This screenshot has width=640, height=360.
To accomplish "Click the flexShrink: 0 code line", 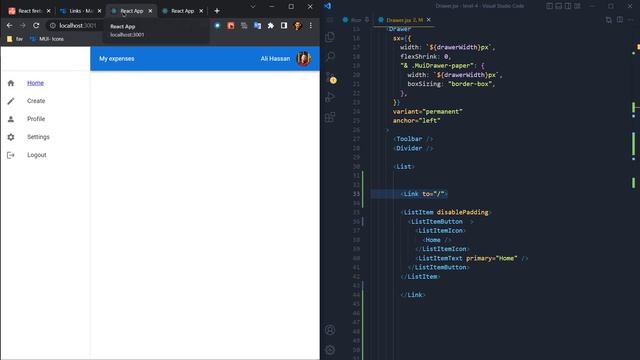I will point(426,56).
